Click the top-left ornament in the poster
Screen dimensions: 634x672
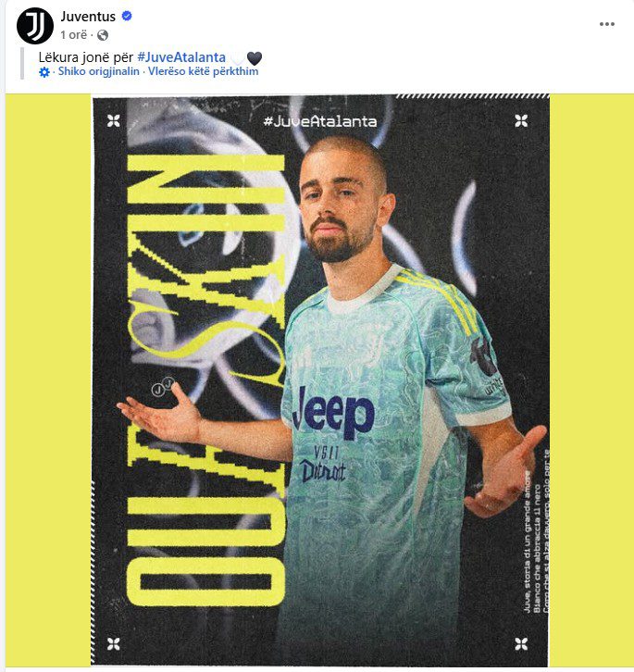pyautogui.click(x=114, y=121)
